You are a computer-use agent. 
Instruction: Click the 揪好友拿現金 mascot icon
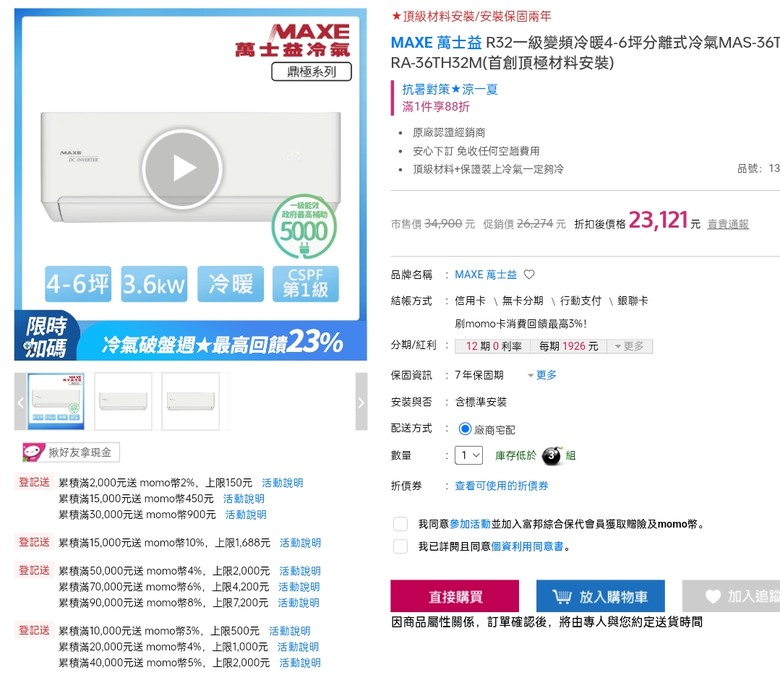click(x=33, y=452)
